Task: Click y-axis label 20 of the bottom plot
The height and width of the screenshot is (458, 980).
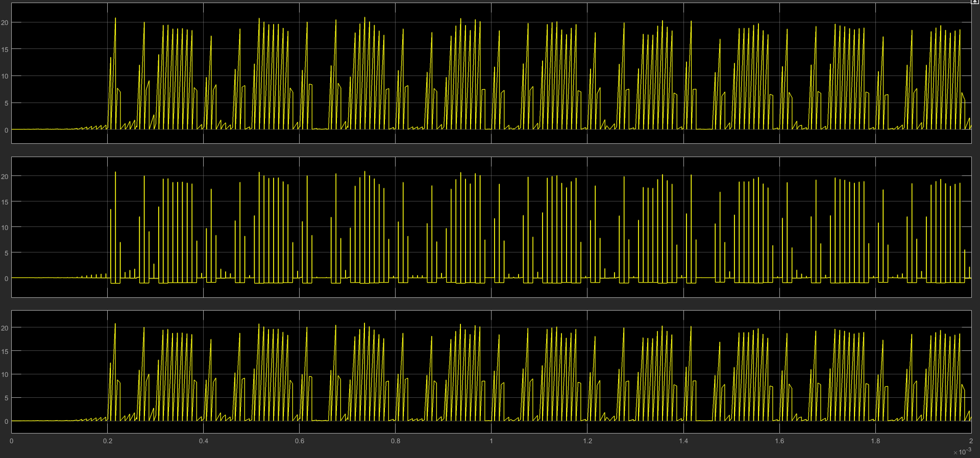Action: pyautogui.click(x=5, y=328)
